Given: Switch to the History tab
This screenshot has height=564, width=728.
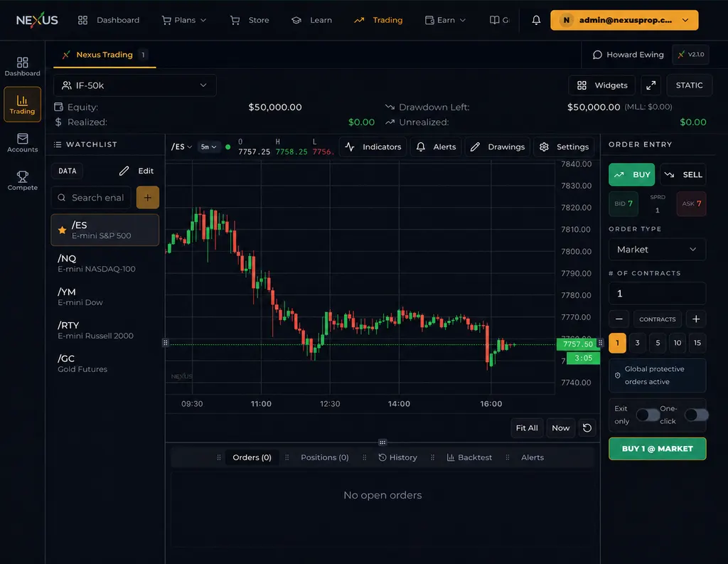Looking at the screenshot, I should pyautogui.click(x=398, y=457).
